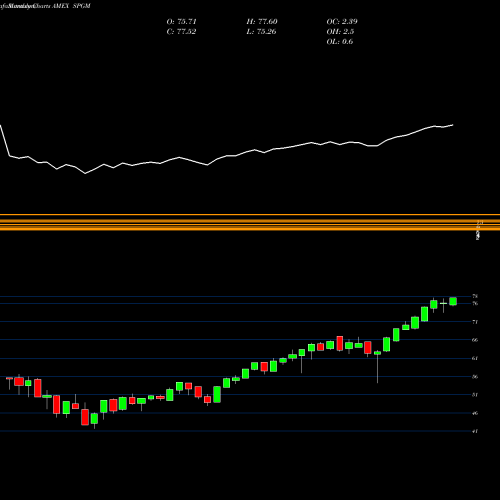The image size is (500, 500).
Task: Click the 51 price axis label
Action: tap(475, 395)
